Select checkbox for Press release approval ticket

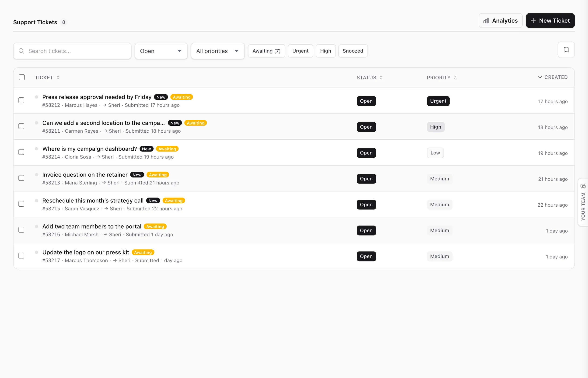click(22, 100)
